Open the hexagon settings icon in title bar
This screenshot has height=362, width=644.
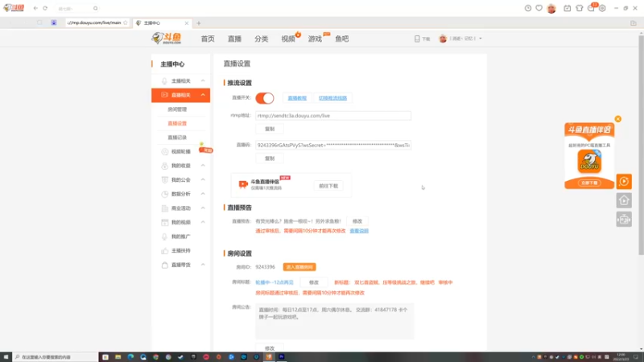(602, 8)
